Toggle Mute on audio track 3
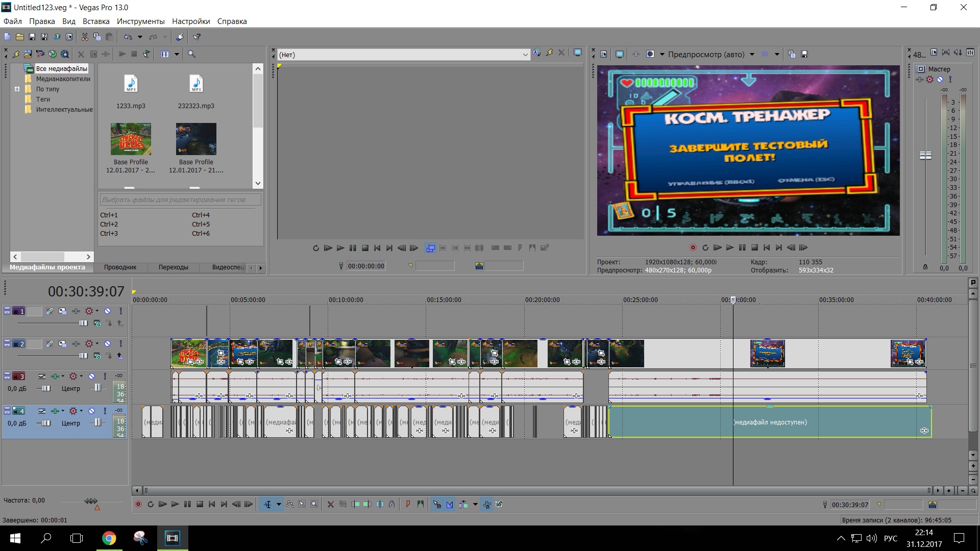Screen dimensions: 980x551 pos(91,376)
